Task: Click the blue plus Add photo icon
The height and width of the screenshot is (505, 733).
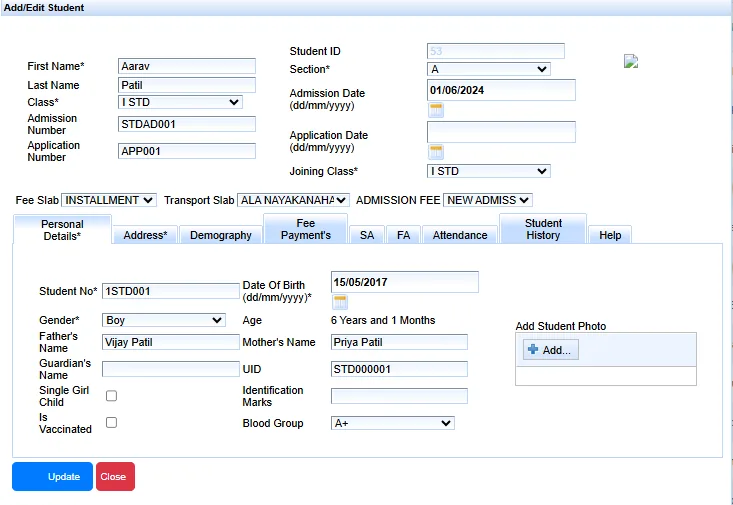Action: 532,349
